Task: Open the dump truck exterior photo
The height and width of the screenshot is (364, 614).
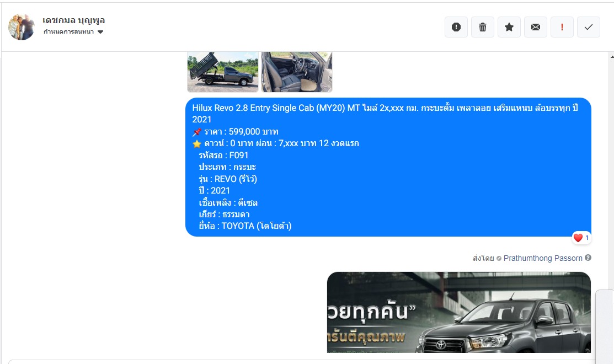Action: [223, 72]
